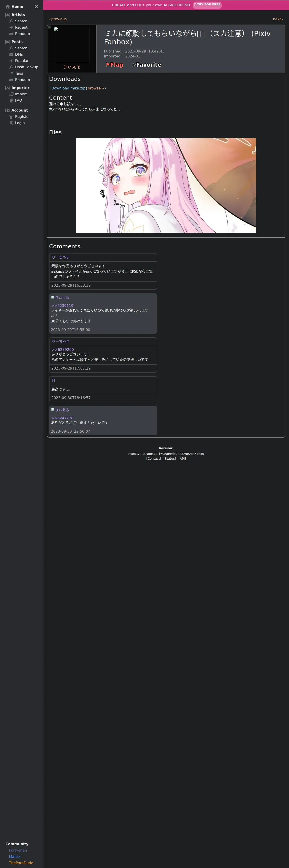Image resolution: width=289 pixels, height=868 pixels.
Task: Click the Random icon under Artists
Action: [x=11, y=34]
